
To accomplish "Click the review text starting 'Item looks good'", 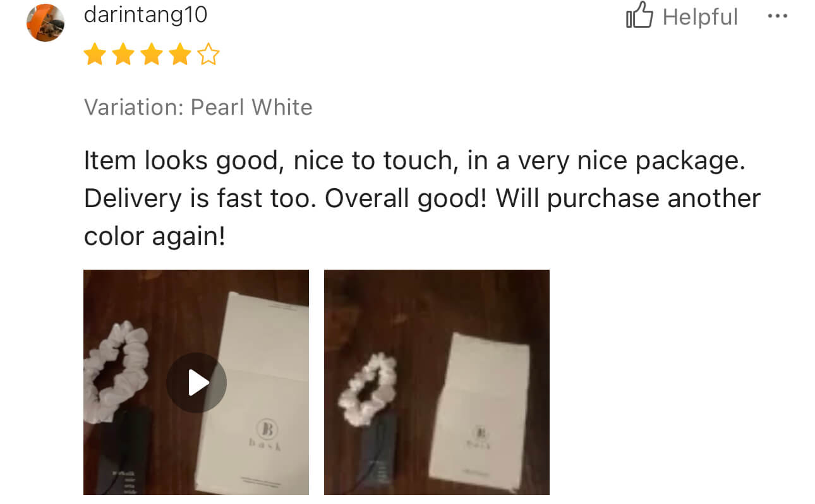I will tap(422, 198).
